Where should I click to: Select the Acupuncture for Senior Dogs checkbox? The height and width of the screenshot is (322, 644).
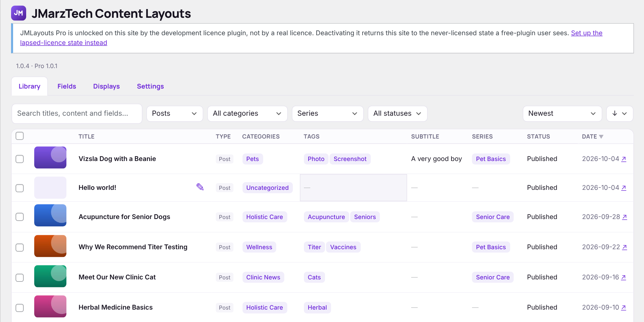pyautogui.click(x=20, y=217)
